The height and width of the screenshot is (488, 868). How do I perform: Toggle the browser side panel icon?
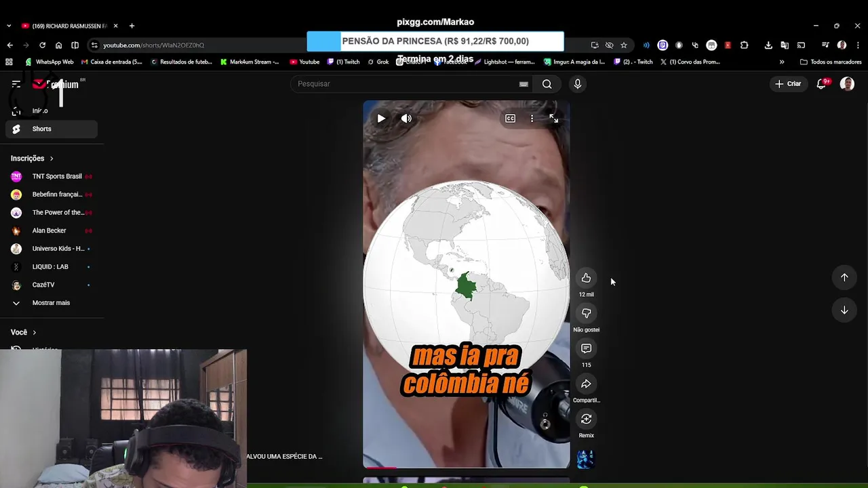point(75,45)
